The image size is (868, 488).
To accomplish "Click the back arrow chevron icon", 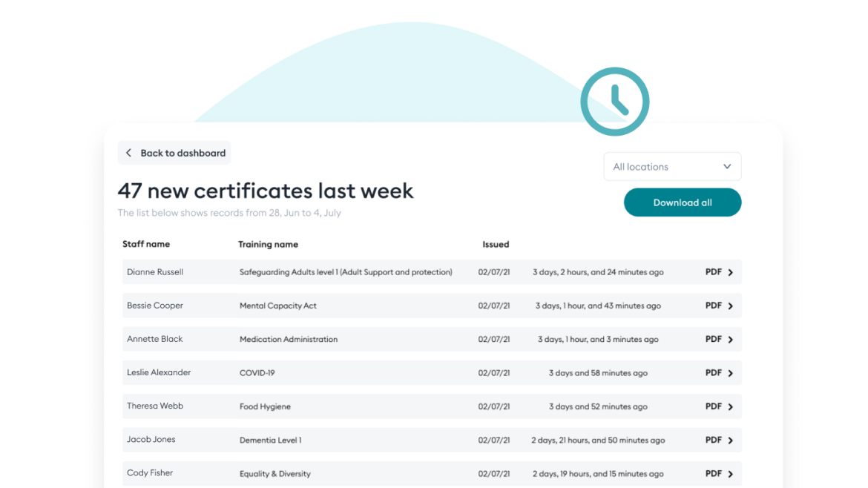I will (128, 153).
